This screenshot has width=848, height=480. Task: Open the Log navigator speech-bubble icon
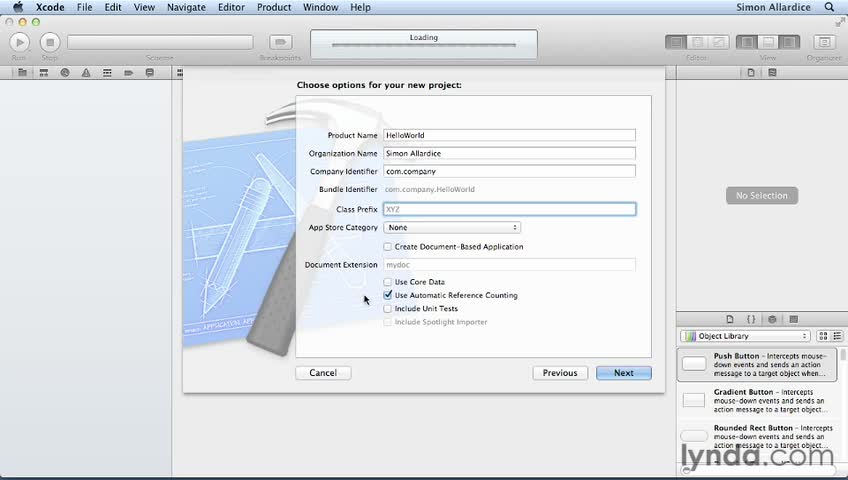point(150,72)
